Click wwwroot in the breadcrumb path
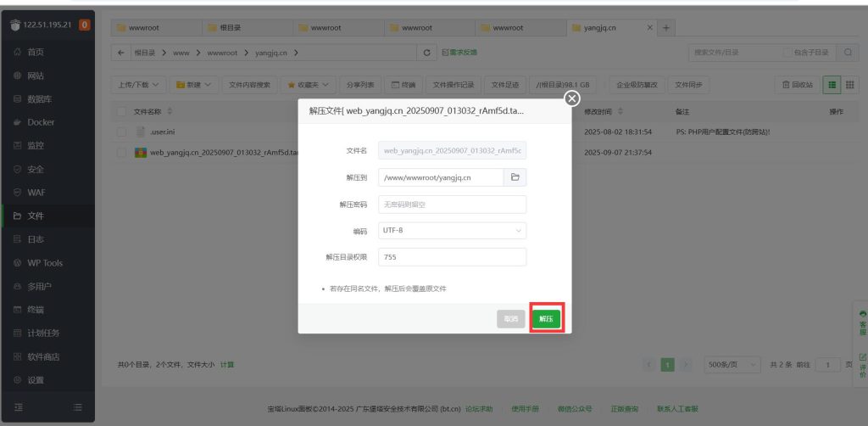Screen dimensions: 868x426 (x=222, y=53)
